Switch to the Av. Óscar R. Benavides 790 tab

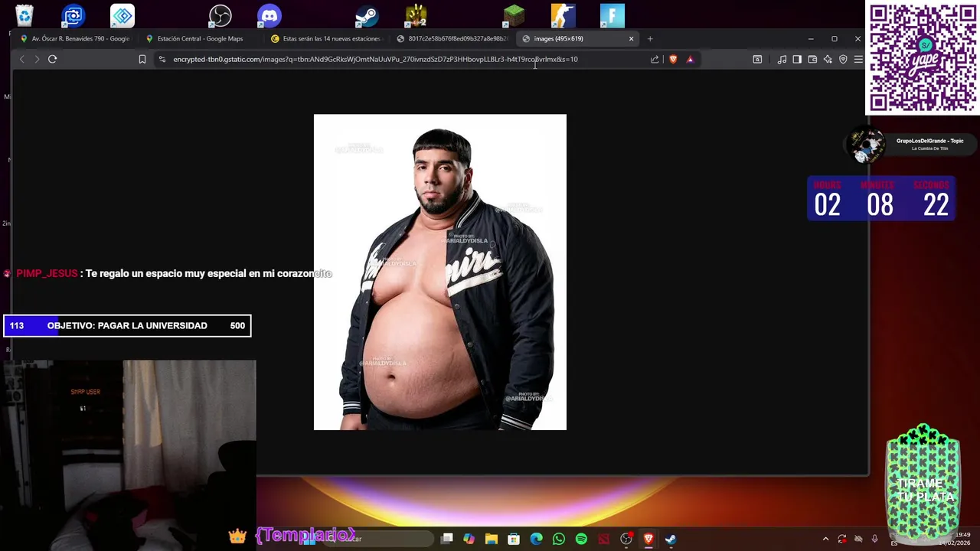(75, 38)
